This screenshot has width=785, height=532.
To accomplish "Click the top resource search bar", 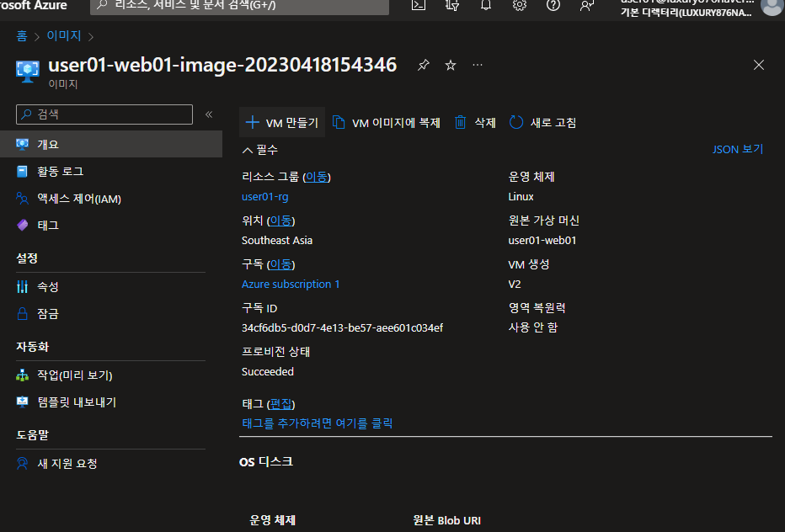I will click(x=239, y=6).
